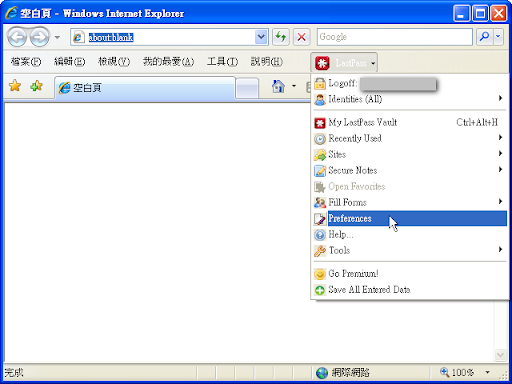
Task: Click the My LastPass Vault icon
Action: 320,123
